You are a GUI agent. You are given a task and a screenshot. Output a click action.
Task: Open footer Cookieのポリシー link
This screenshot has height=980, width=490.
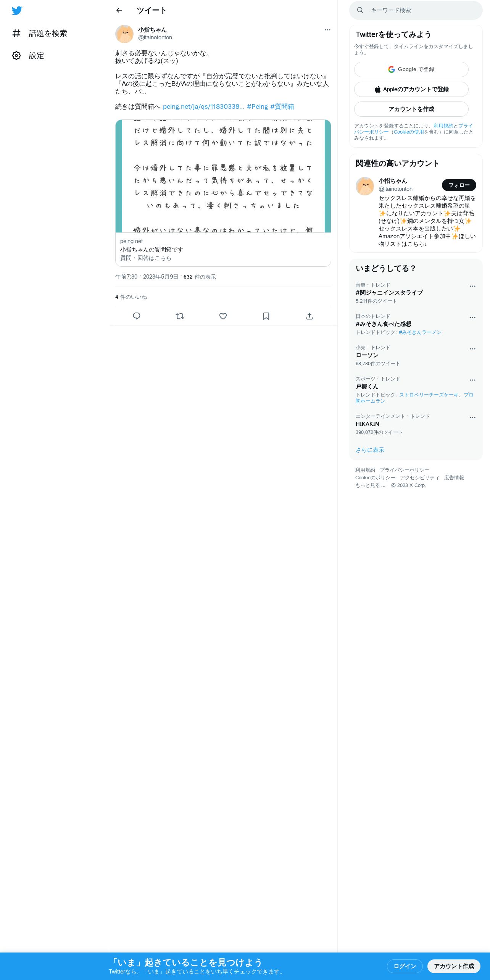tap(375, 478)
